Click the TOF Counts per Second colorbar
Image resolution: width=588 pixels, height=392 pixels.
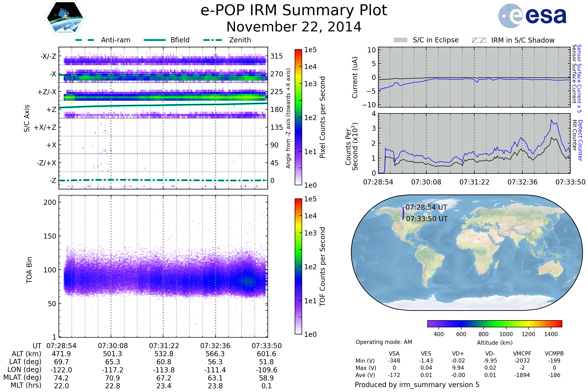(298, 266)
